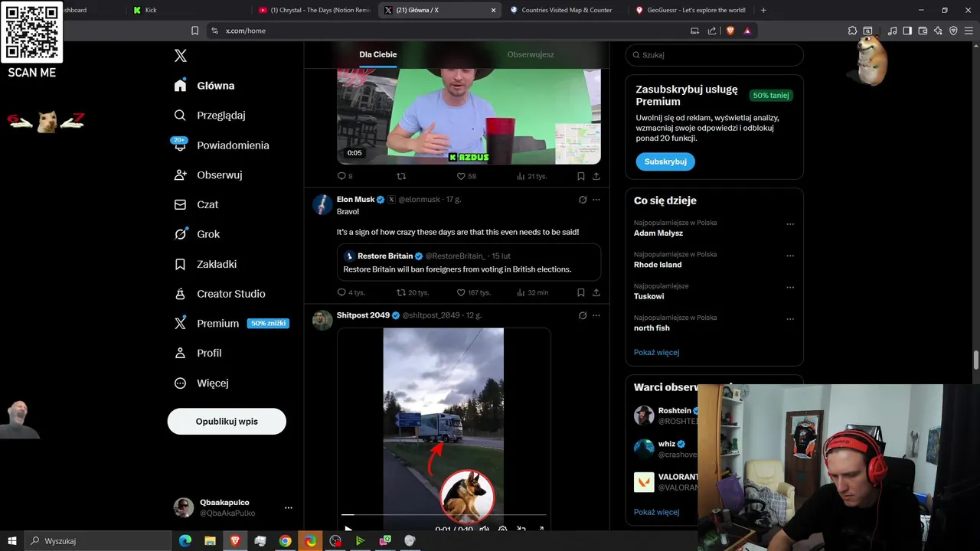Open more options on Elon Musk's post
Screen dimensions: 980x551
pos(596,200)
